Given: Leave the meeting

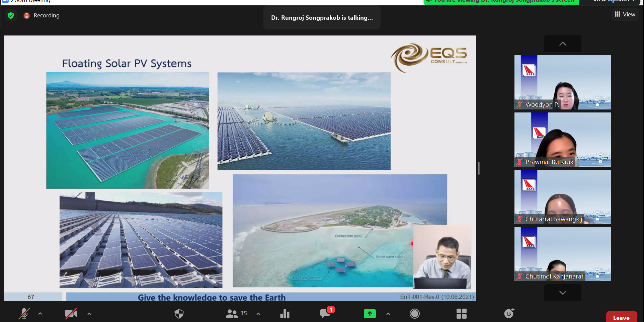Looking at the screenshot, I should (621, 317).
